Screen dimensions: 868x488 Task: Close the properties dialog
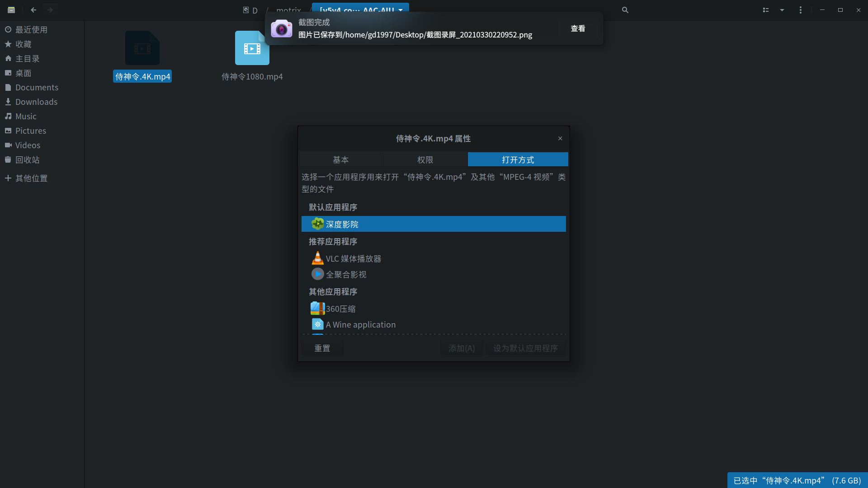pyautogui.click(x=560, y=138)
